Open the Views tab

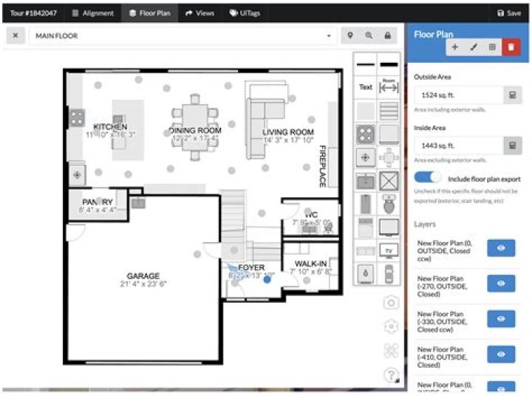point(199,13)
